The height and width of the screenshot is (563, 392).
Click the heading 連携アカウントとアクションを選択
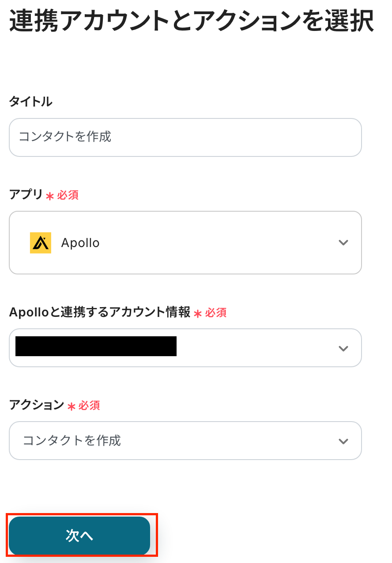click(x=192, y=21)
